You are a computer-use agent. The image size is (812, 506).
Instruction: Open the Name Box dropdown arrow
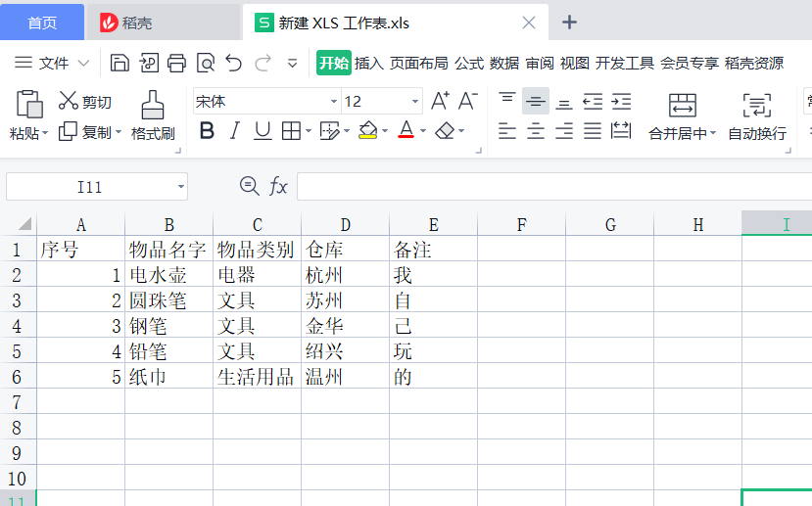[x=181, y=187]
